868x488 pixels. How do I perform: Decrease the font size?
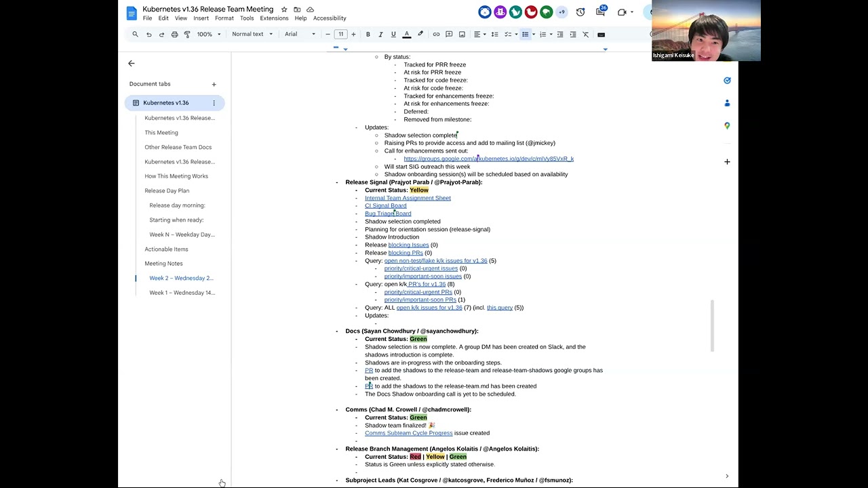point(328,35)
